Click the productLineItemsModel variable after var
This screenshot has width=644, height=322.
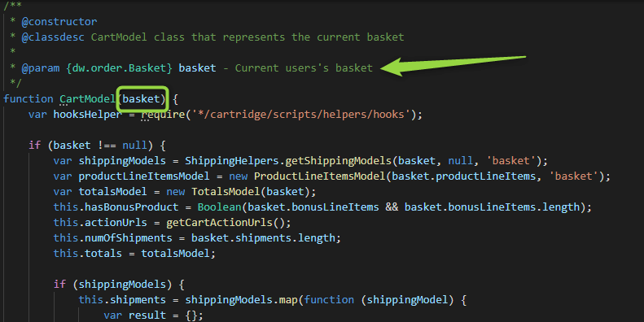click(144, 176)
